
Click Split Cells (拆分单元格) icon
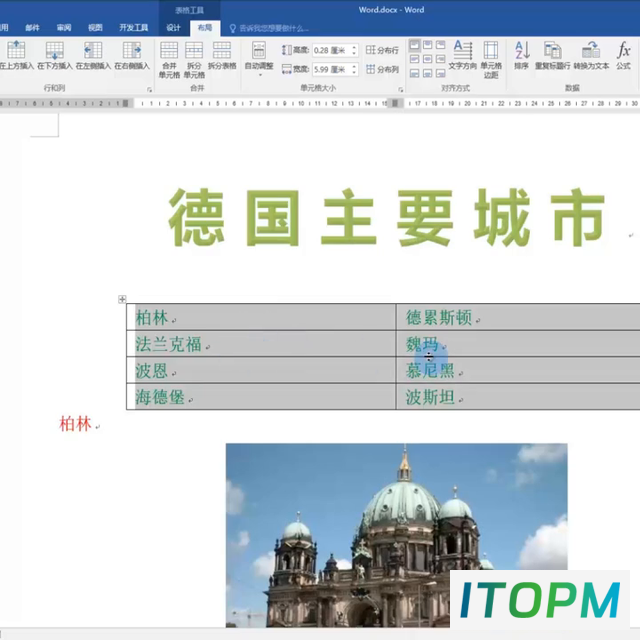pyautogui.click(x=194, y=50)
